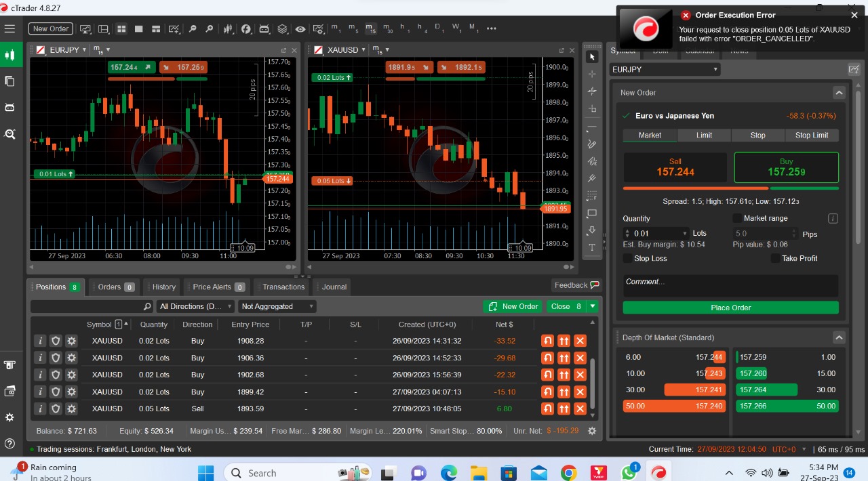Enable the Take Profit checkbox
This screenshot has height=481, width=868.
coord(775,258)
